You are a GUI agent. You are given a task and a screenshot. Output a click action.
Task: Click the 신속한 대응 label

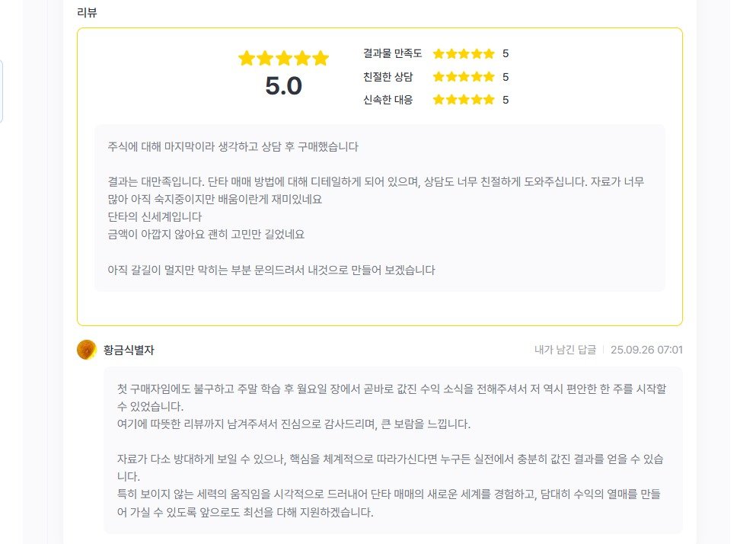coord(388,100)
